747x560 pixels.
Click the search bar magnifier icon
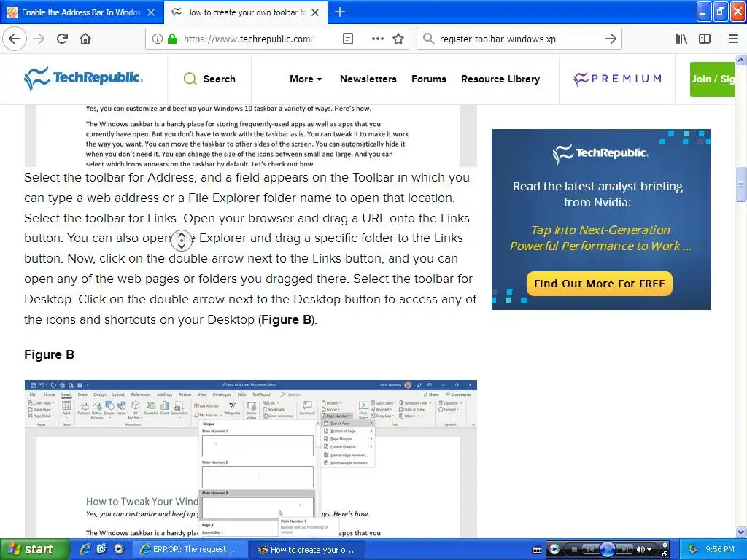pyautogui.click(x=428, y=39)
